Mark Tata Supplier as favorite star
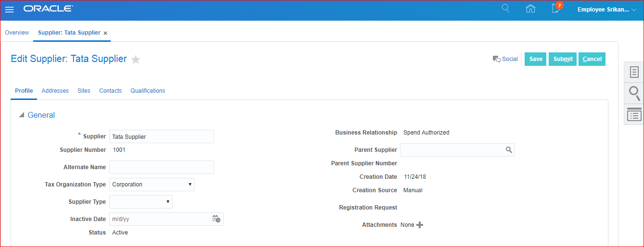This screenshot has width=644, height=247. click(136, 60)
